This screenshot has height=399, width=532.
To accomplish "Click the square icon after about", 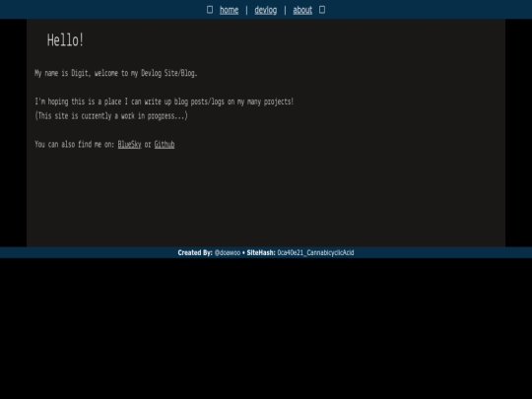I will 322,10.
